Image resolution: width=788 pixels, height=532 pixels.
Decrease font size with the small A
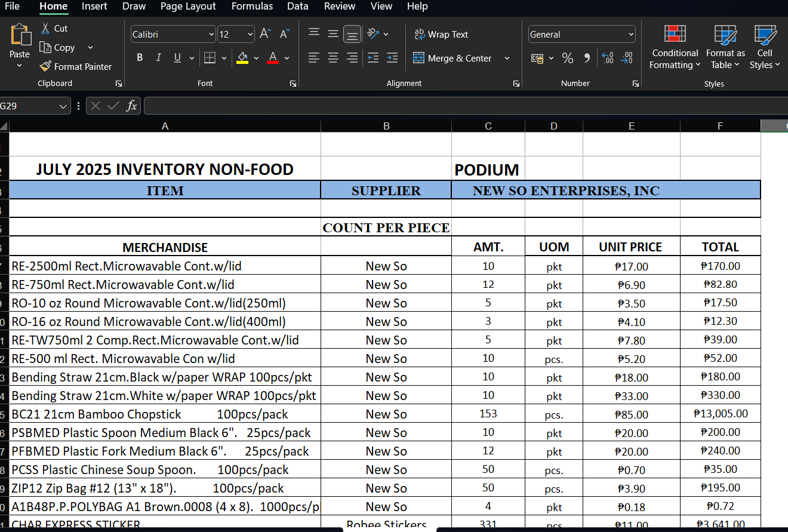pos(285,34)
